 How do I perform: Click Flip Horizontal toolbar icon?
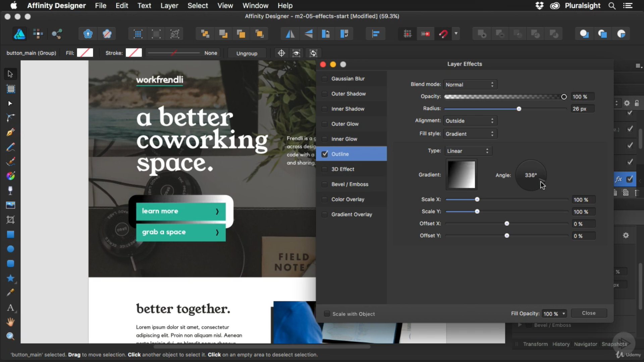coord(290,34)
